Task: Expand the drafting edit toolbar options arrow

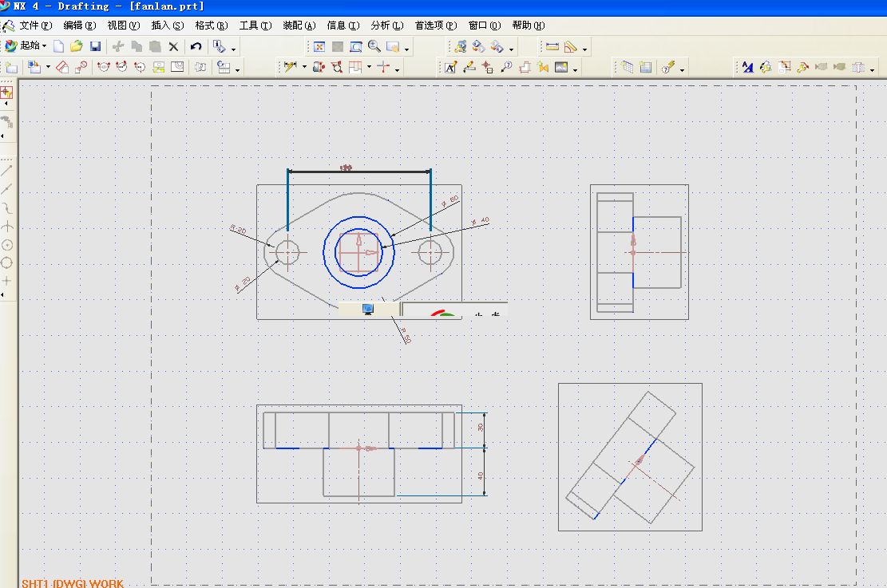Action: coord(873,71)
